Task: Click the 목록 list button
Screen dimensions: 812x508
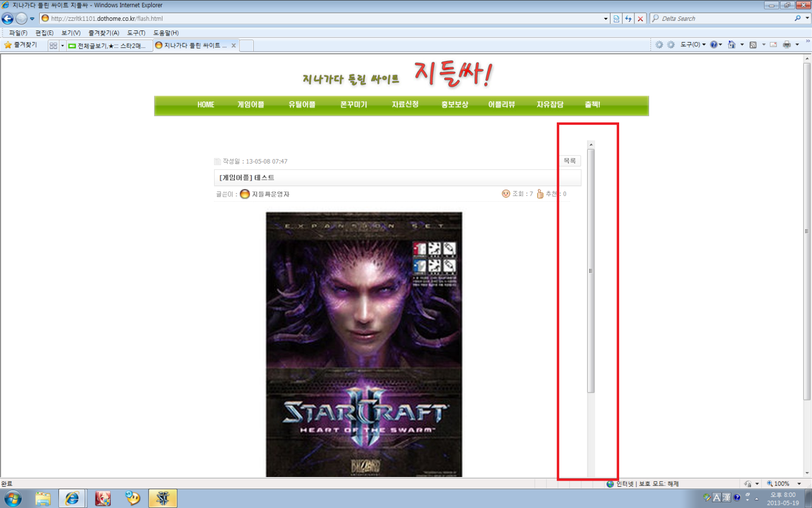Action: 570,161
